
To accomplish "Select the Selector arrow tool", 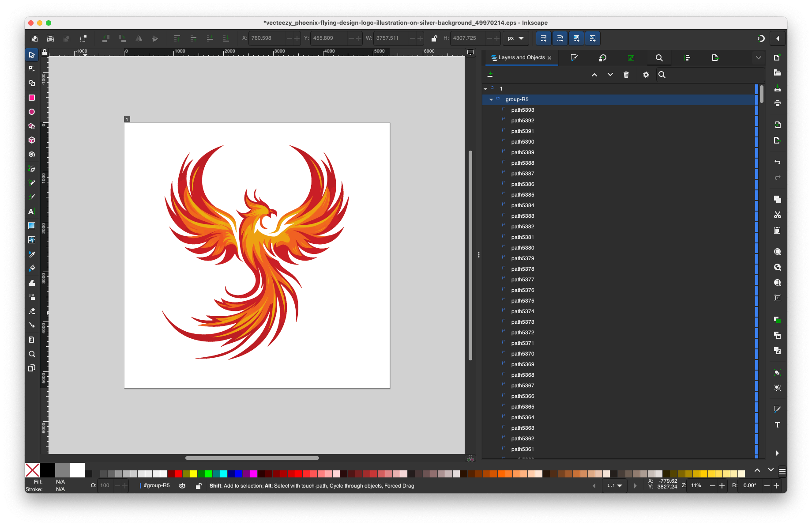I will 32,55.
